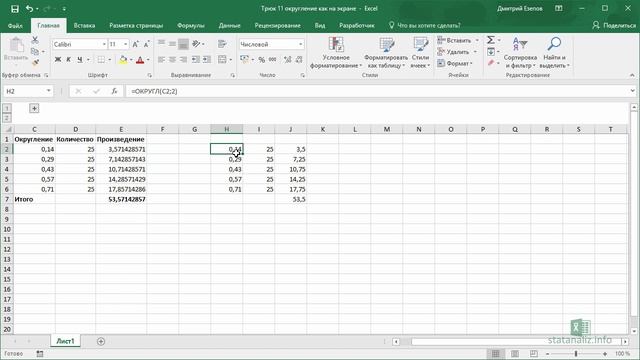
Task: Toggle Bold formatting (Ж)
Action: (58, 60)
